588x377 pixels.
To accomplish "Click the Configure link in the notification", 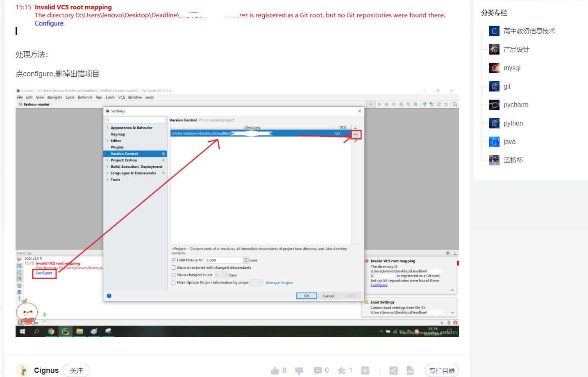I will click(x=44, y=272).
